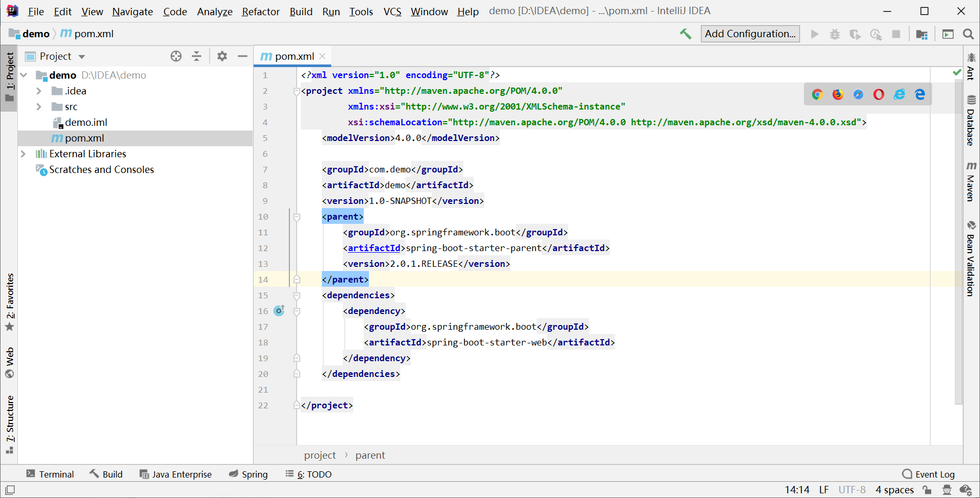Image resolution: width=980 pixels, height=498 pixels.
Task: Expand the .idea folder
Action: (x=39, y=91)
